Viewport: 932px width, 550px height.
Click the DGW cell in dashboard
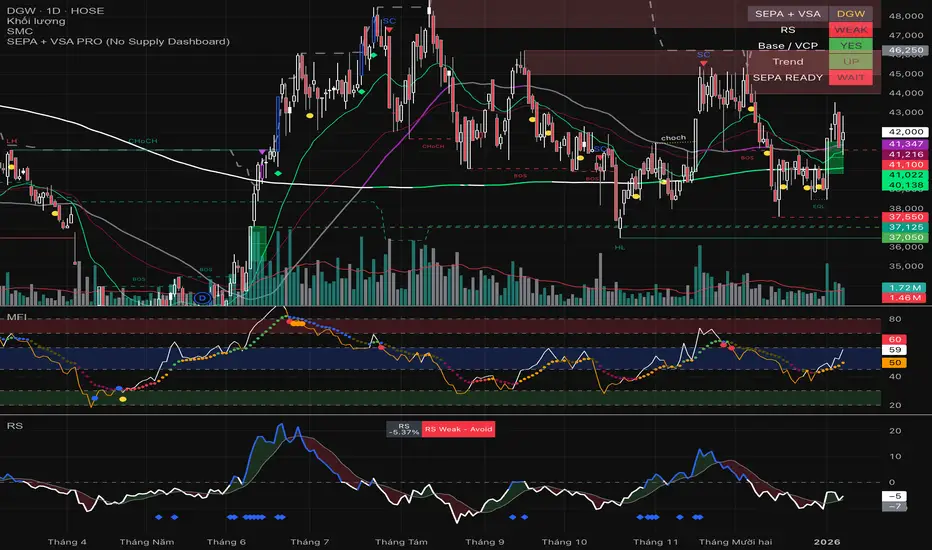(x=851, y=14)
